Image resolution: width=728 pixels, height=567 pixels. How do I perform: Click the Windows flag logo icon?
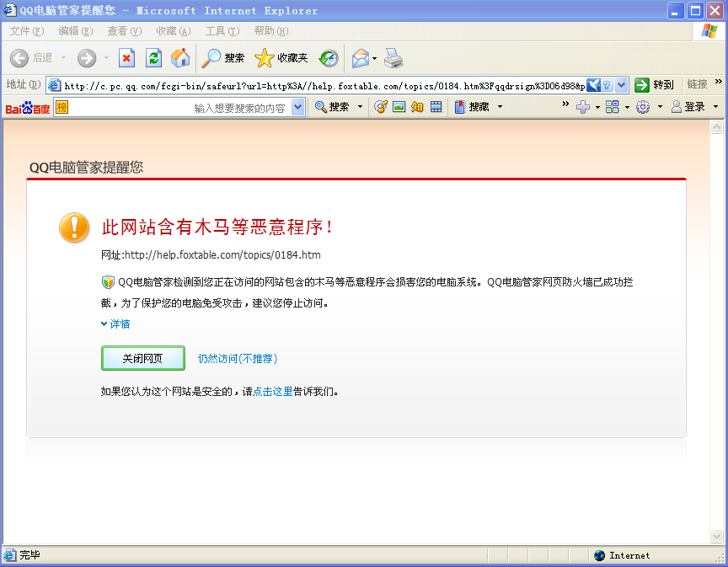point(709,31)
